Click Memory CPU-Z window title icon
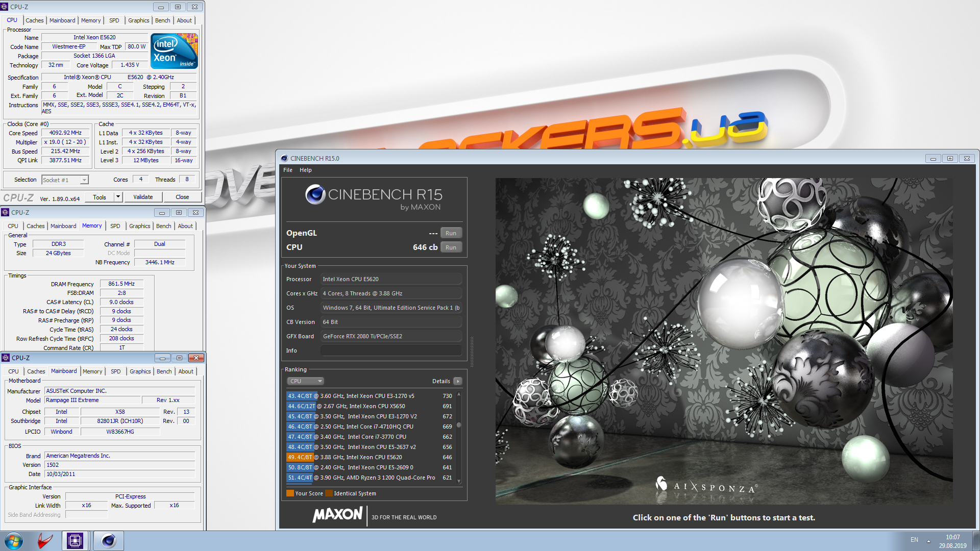Viewport: 980px width, 551px height. (x=5, y=212)
